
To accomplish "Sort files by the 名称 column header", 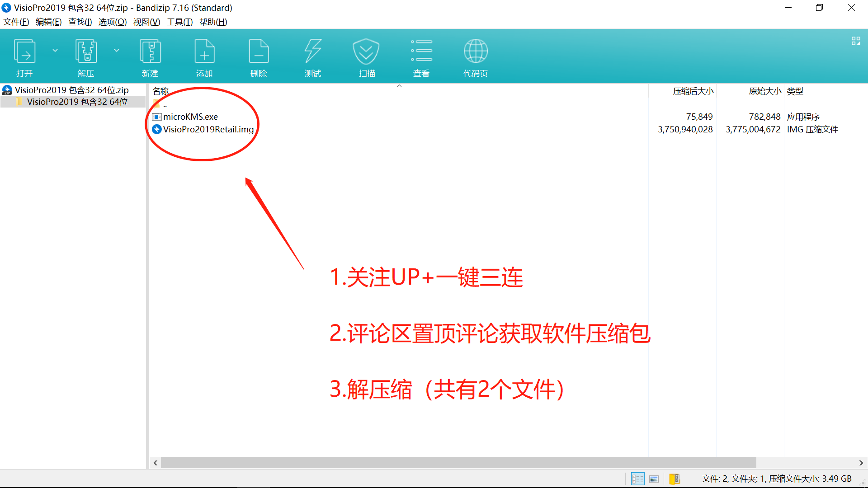I will point(161,91).
